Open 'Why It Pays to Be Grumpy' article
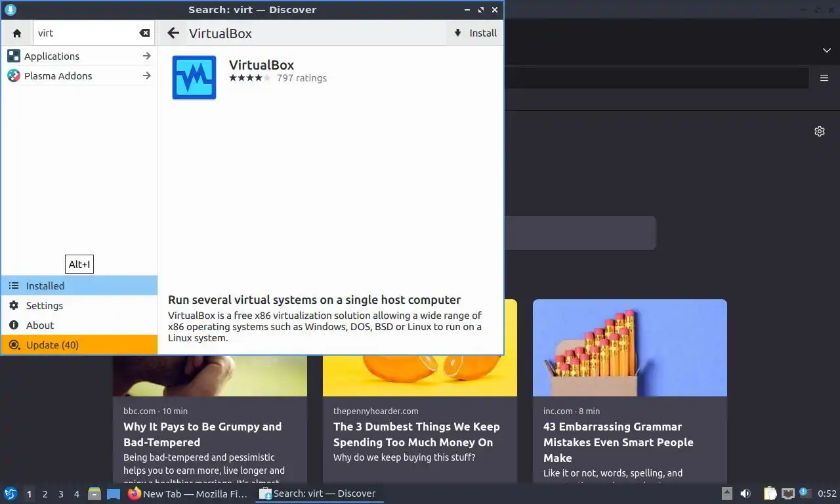The height and width of the screenshot is (504, 840). (x=203, y=434)
